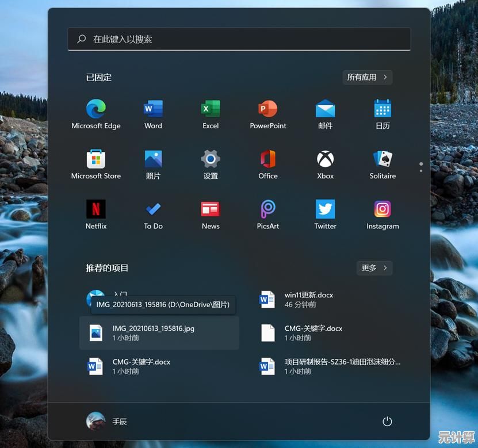Open the News app
The width and height of the screenshot is (478, 448).
click(211, 215)
